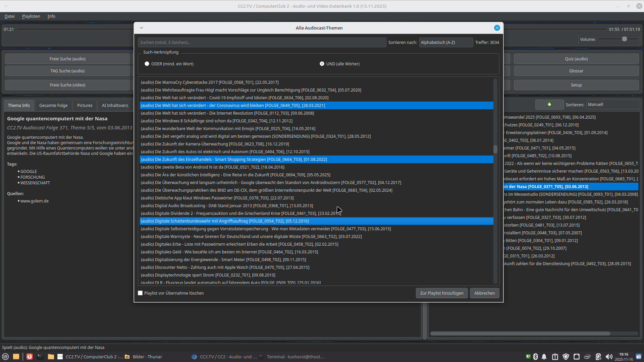Select the ODER (mind. ein Wort) option
This screenshot has height=362, width=644.
click(x=147, y=64)
